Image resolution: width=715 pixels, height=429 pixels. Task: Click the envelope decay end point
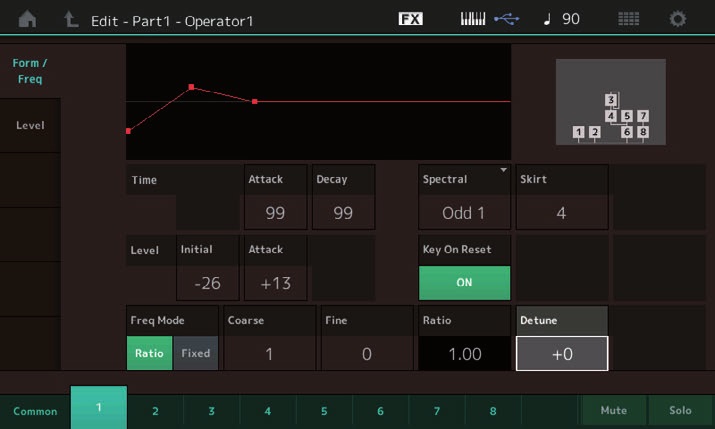[255, 101]
